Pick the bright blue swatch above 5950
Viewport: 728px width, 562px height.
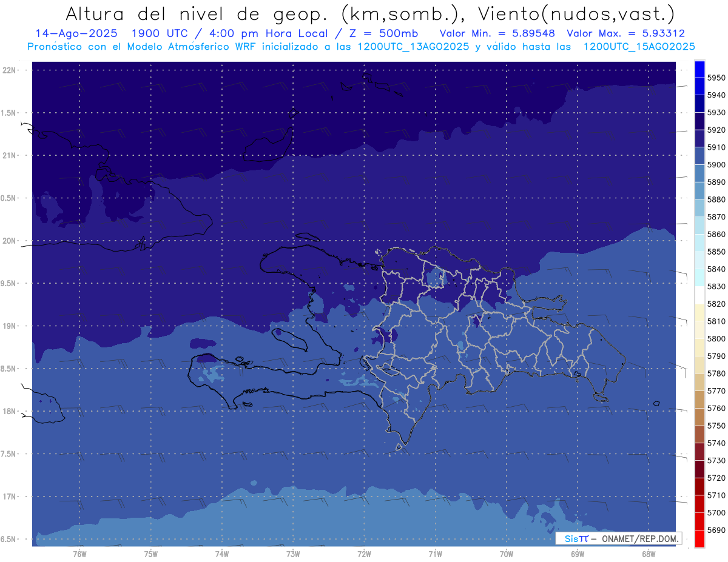click(699, 69)
